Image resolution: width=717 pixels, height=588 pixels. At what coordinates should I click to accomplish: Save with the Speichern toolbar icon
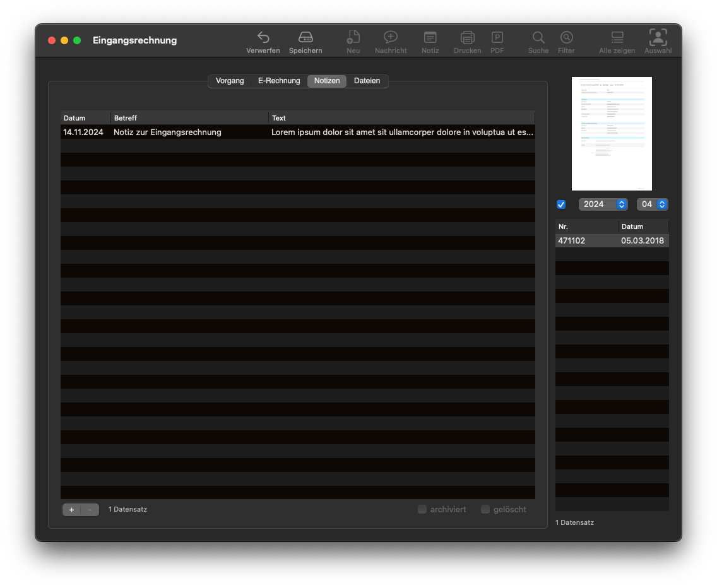point(305,38)
